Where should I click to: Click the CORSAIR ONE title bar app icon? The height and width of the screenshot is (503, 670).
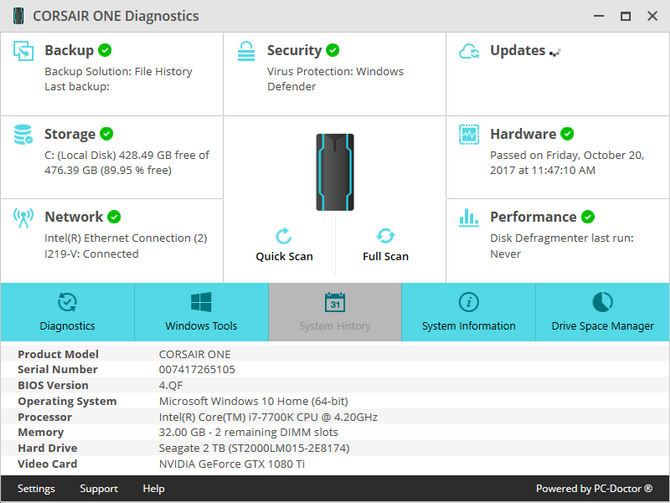(18, 16)
